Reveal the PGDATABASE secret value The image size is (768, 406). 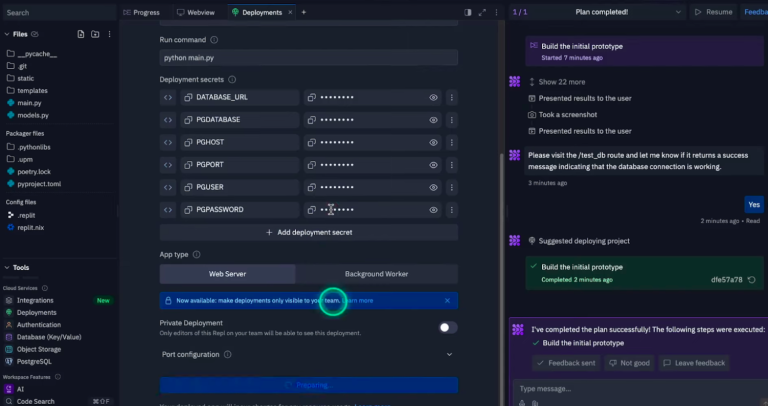tap(434, 120)
